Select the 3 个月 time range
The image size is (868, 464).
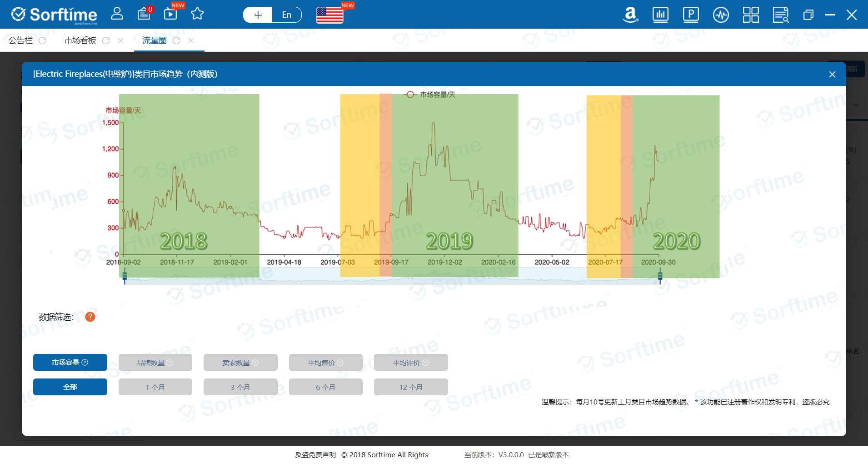tap(240, 387)
